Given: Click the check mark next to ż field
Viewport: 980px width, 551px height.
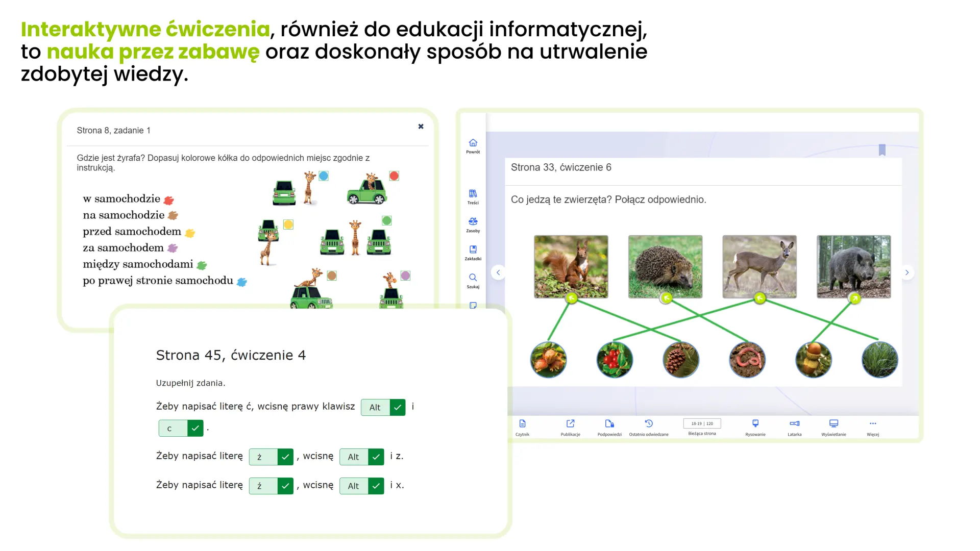Looking at the screenshot, I should (285, 457).
